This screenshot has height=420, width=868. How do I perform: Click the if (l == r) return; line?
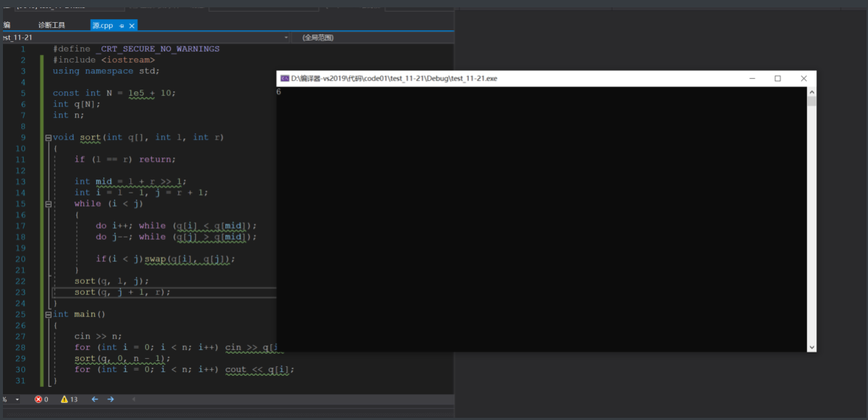point(124,160)
